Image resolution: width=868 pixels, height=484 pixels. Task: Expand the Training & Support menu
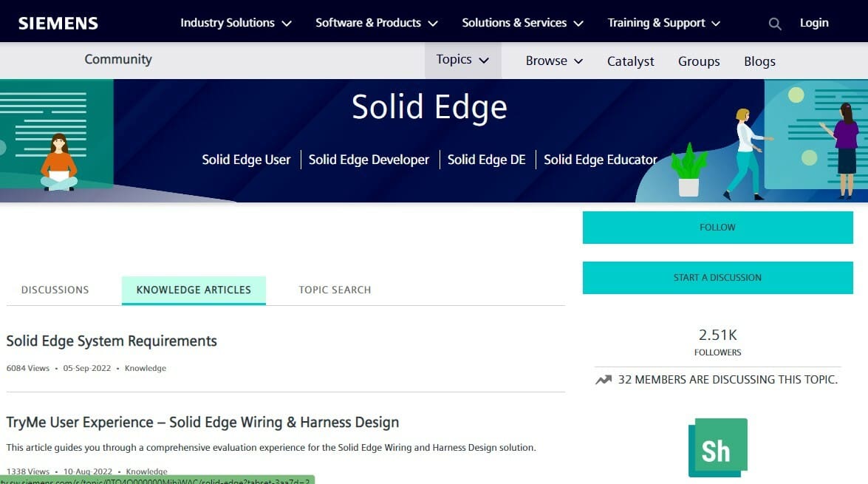point(663,23)
